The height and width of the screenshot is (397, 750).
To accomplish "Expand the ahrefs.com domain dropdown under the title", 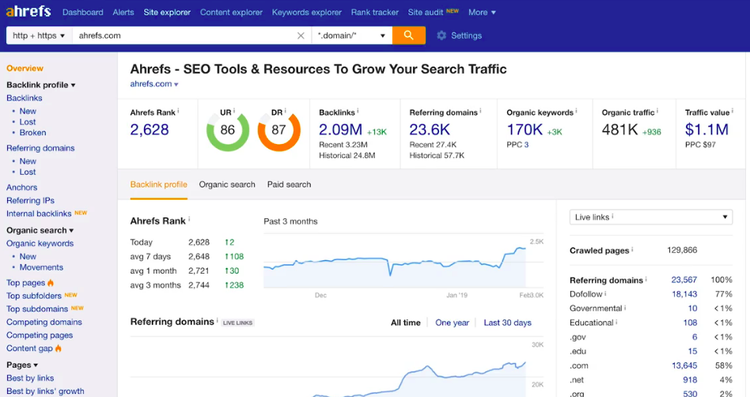I will (154, 84).
